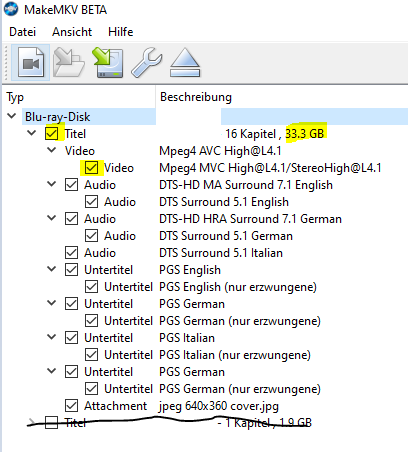408x452 pixels.
Task: Collapse the first PGS German Untertitel node
Action: (x=52, y=303)
